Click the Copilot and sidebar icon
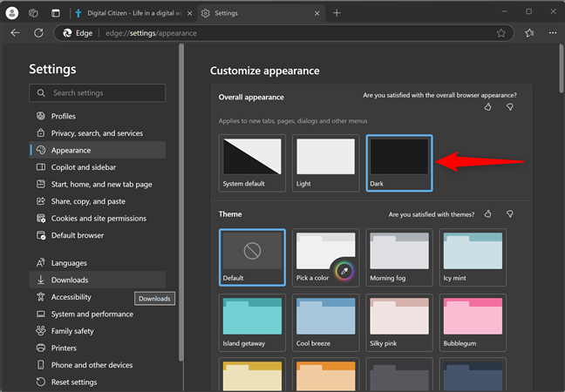565x392 pixels. pyautogui.click(x=41, y=167)
